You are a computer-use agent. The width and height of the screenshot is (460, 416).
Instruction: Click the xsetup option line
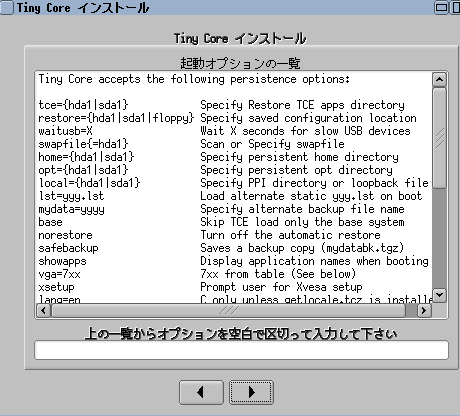pyautogui.click(x=233, y=287)
